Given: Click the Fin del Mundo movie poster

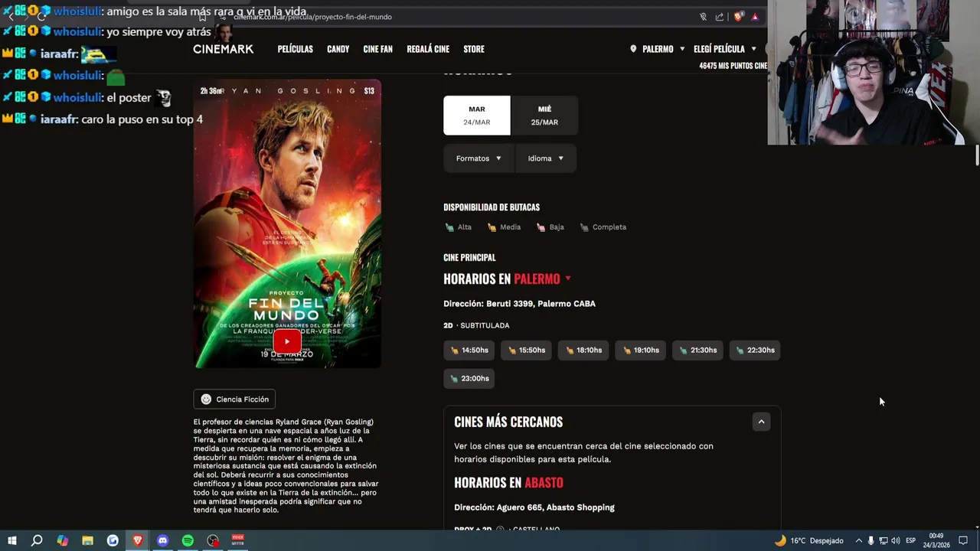Looking at the screenshot, I should [287, 224].
